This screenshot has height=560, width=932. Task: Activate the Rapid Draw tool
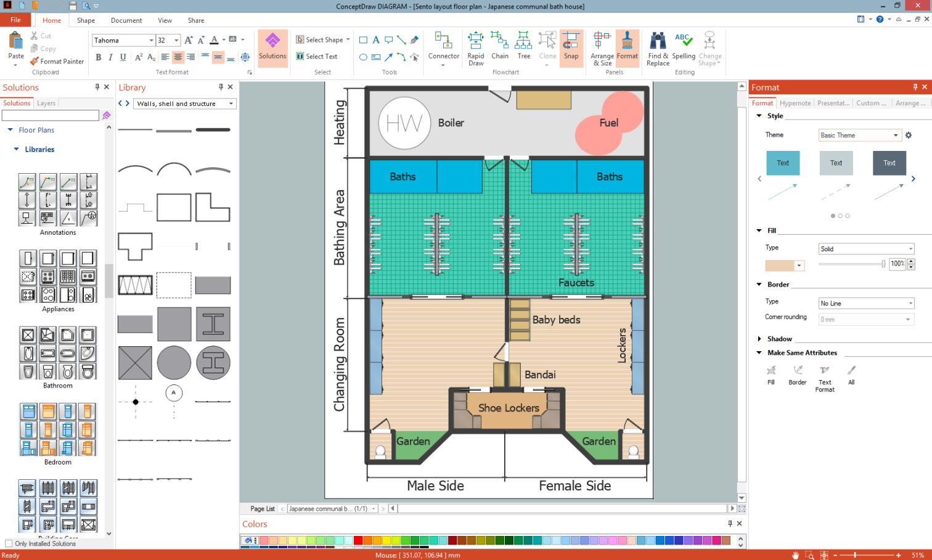click(x=476, y=47)
